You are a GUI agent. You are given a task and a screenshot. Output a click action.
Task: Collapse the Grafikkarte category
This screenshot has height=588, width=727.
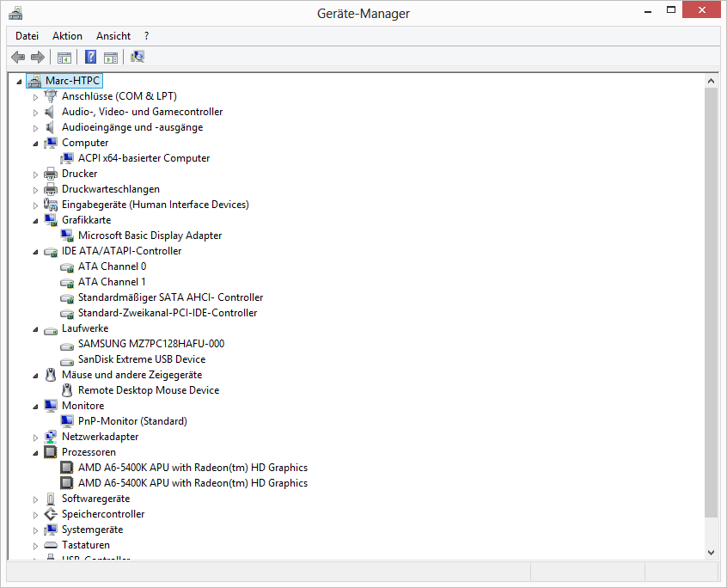pyautogui.click(x=36, y=221)
